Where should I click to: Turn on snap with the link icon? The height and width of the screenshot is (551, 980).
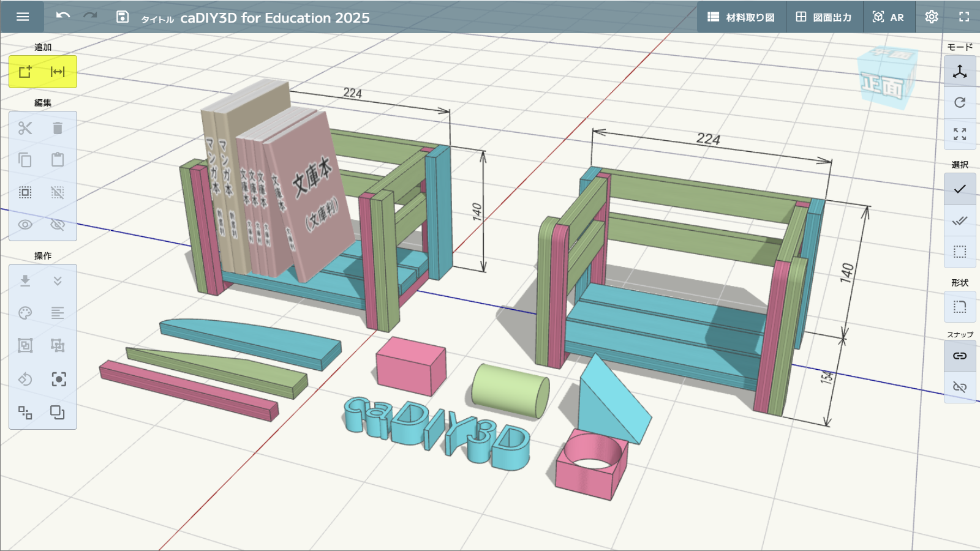click(x=960, y=356)
